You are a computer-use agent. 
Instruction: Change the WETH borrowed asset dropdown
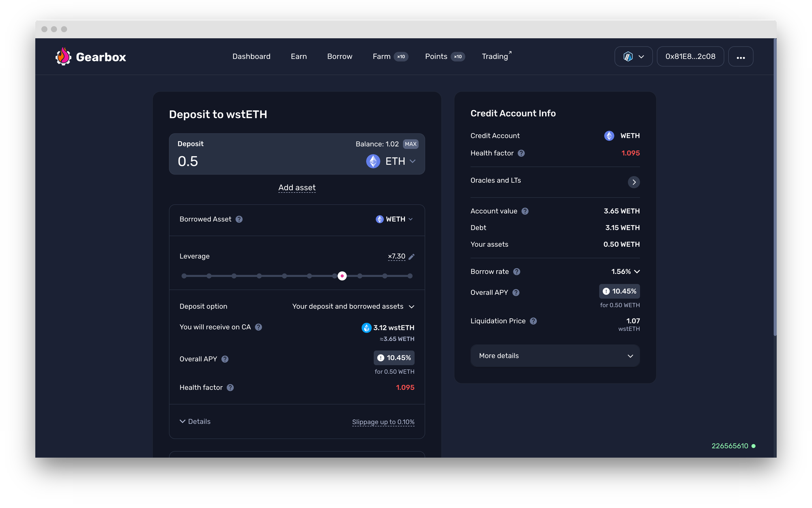395,219
